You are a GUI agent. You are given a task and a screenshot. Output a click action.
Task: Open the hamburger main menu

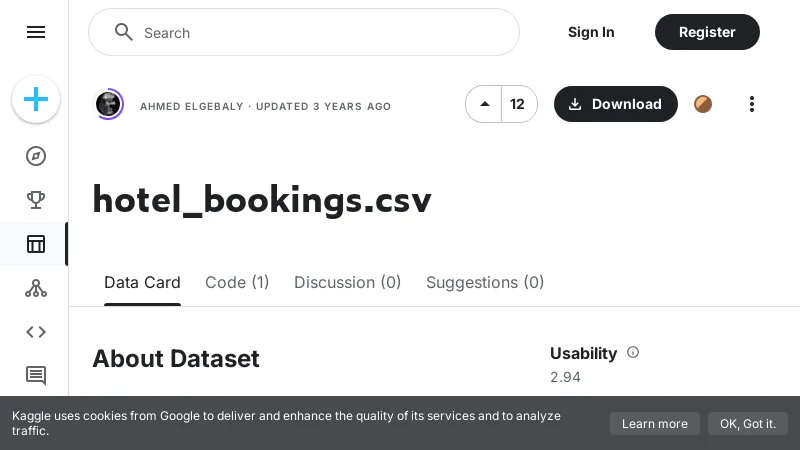click(36, 32)
